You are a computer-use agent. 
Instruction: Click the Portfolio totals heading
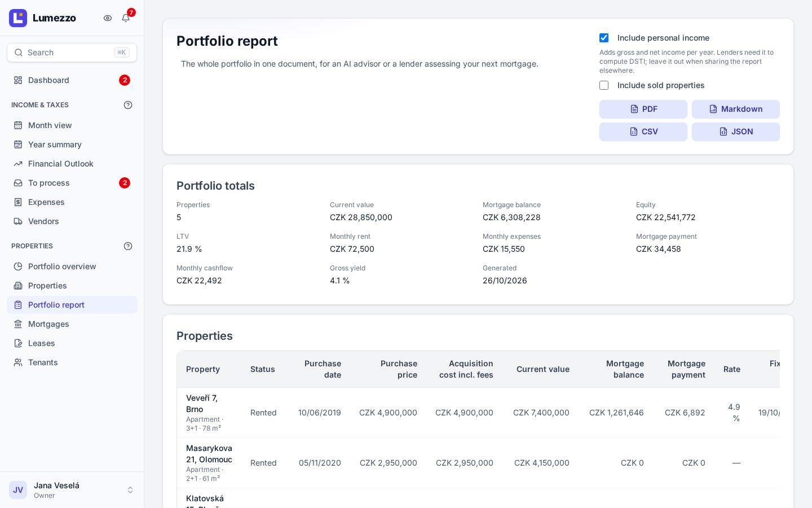pyautogui.click(x=215, y=186)
